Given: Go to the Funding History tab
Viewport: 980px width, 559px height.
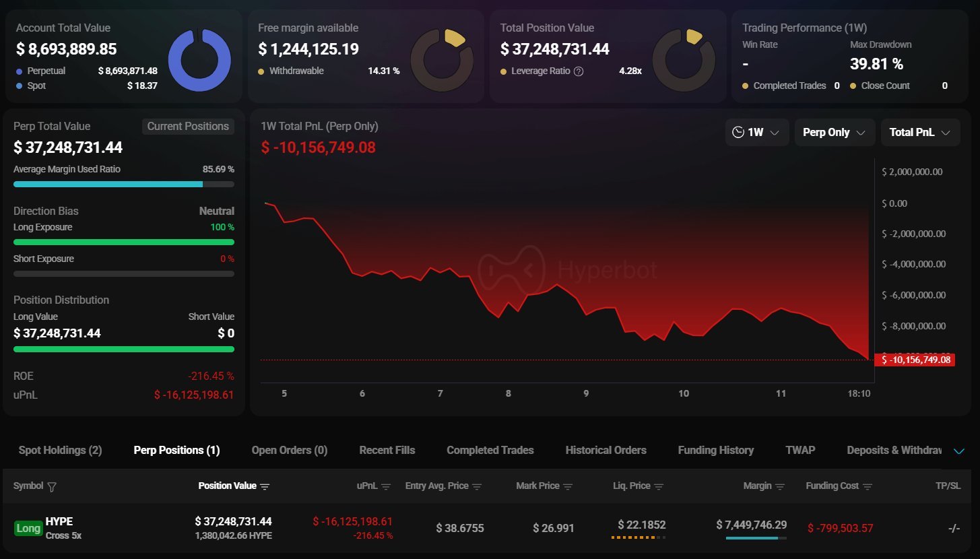Looking at the screenshot, I should pos(716,450).
